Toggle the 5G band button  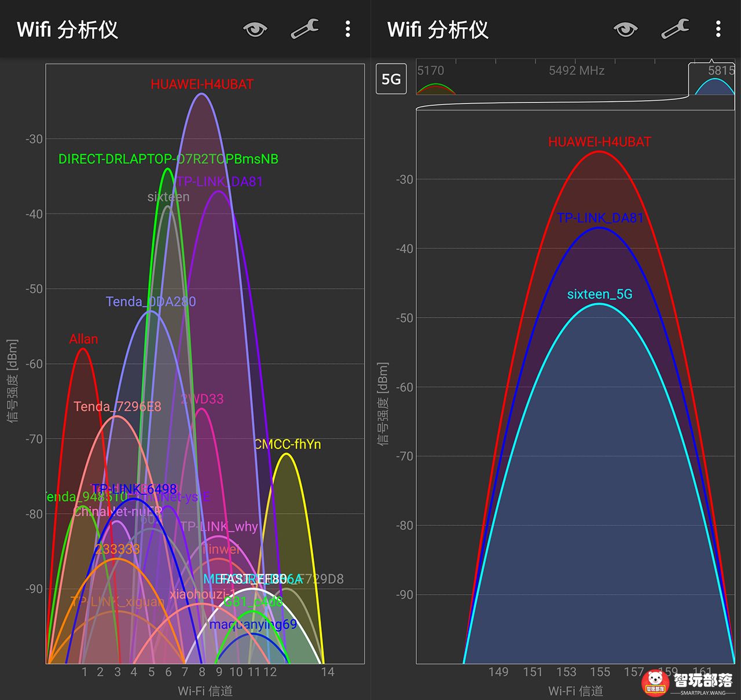[x=391, y=79]
